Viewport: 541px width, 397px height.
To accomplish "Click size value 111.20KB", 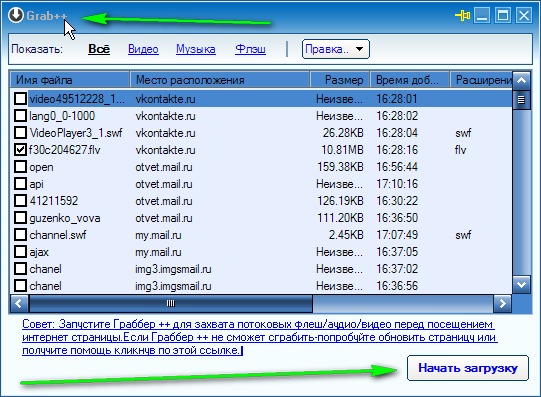I will coord(340,218).
